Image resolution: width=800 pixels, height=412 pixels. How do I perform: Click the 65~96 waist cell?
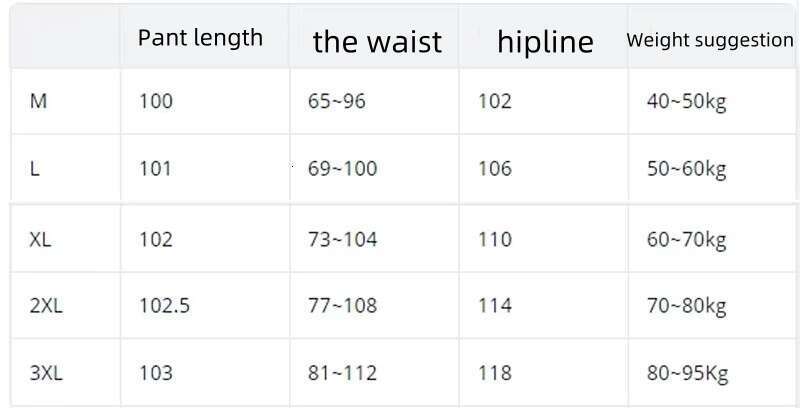pyautogui.click(x=337, y=101)
